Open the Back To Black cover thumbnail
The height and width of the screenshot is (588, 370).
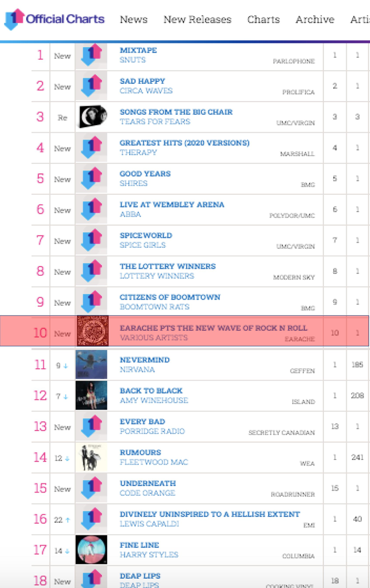pyautogui.click(x=91, y=395)
